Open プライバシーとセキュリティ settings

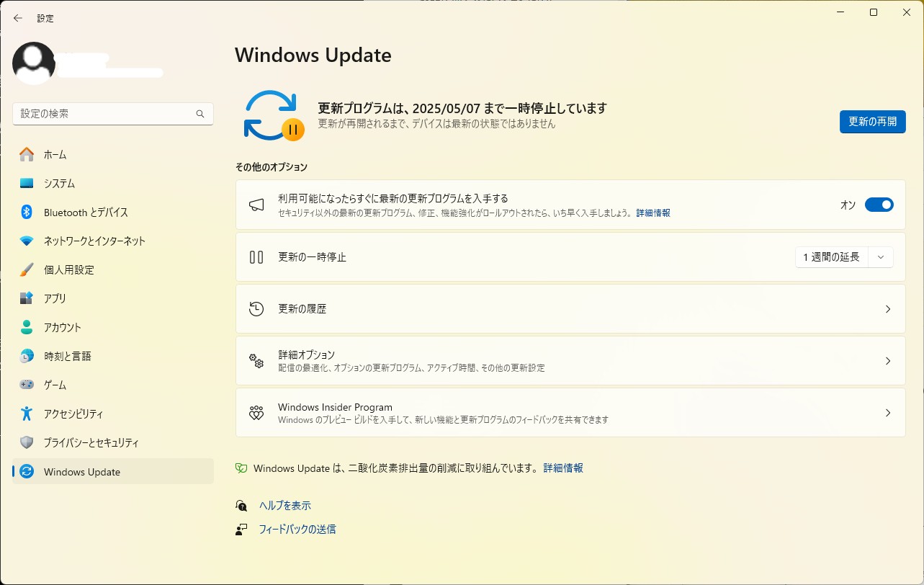[113, 442]
